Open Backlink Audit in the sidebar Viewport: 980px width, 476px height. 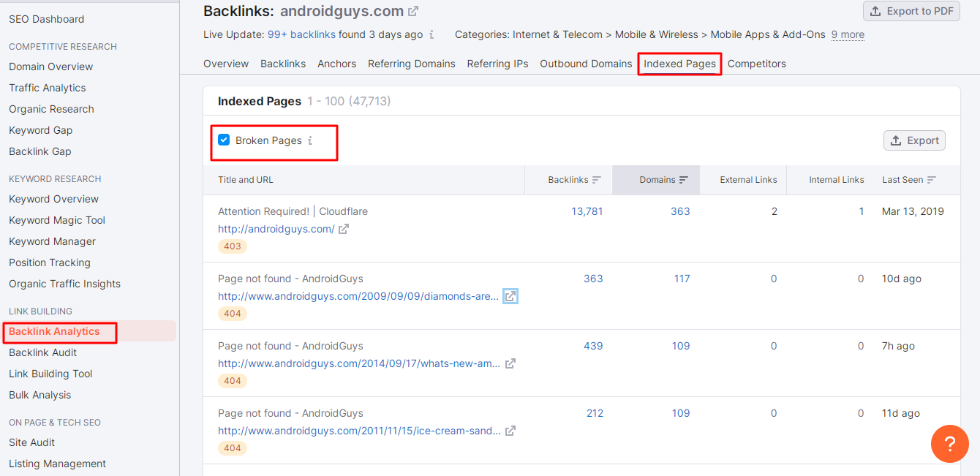click(42, 352)
